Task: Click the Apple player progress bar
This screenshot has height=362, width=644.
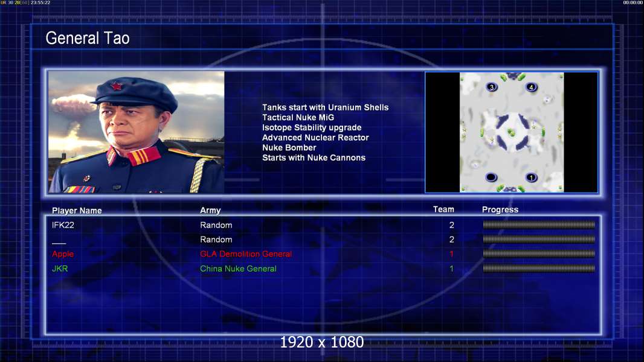Action: coord(539,254)
